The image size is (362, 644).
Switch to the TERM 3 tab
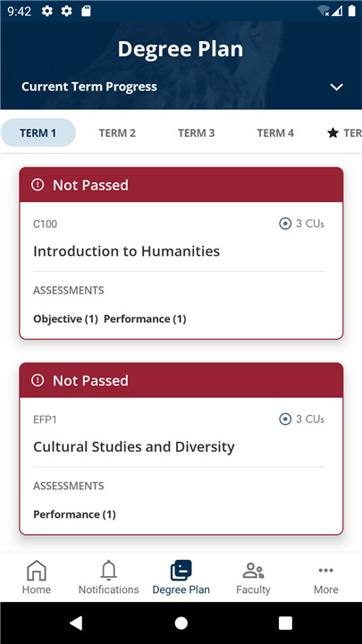click(196, 133)
